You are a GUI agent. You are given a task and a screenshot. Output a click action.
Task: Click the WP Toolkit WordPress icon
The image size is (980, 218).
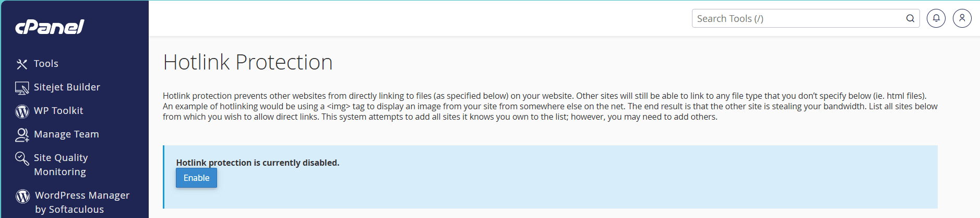[x=22, y=111]
